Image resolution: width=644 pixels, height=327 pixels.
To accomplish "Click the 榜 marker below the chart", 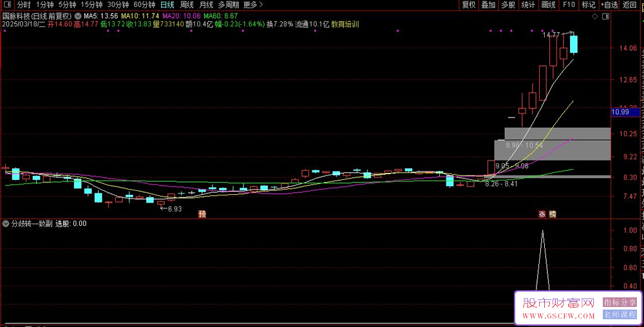I will (553, 214).
